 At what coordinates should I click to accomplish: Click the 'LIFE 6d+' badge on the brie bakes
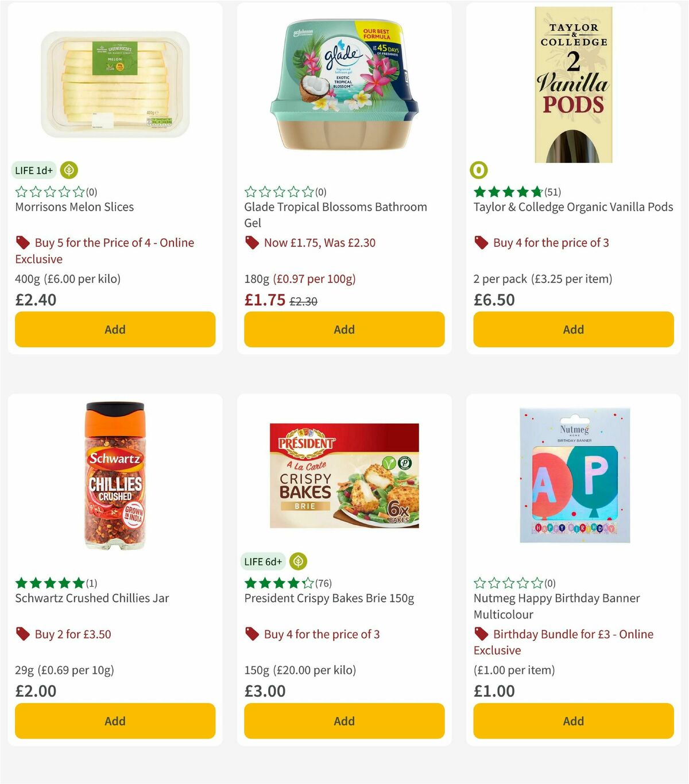(x=263, y=562)
